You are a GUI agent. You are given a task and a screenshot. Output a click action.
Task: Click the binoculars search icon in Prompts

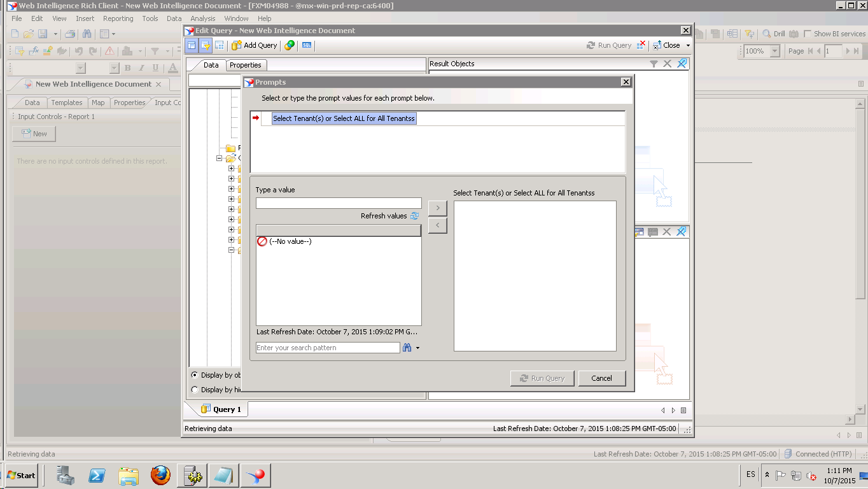407,348
